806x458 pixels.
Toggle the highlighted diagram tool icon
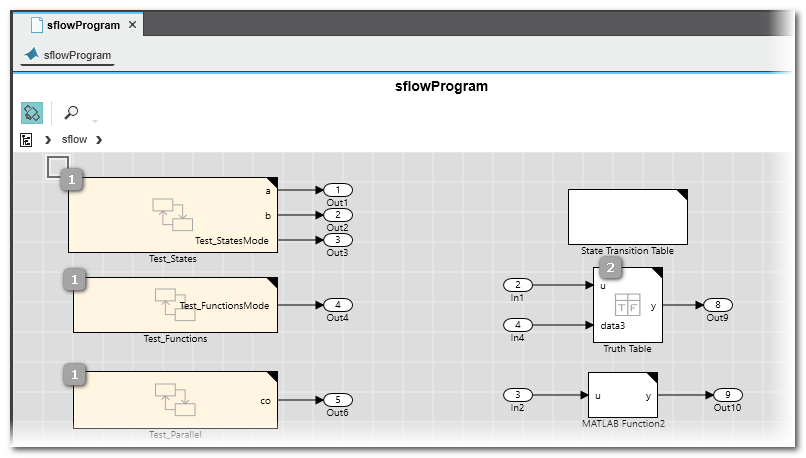coord(32,112)
